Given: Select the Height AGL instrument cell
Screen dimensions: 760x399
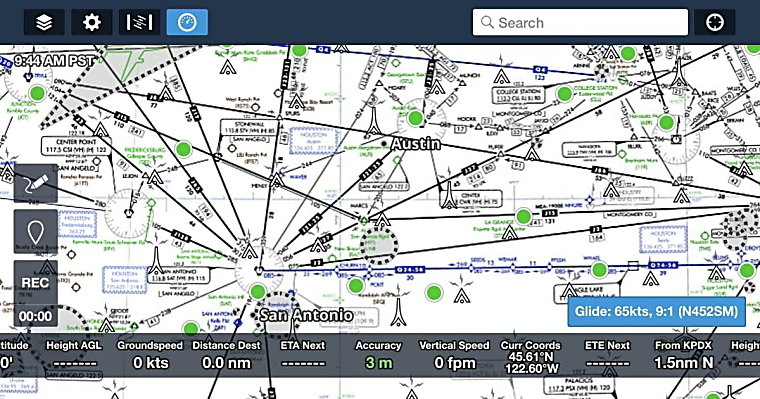Looking at the screenshot, I should 74,354.
